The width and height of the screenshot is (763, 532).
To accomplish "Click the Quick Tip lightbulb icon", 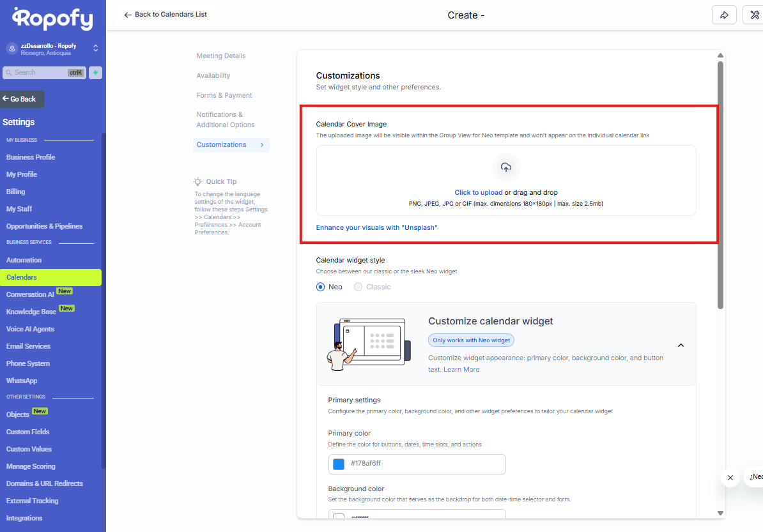I will coord(198,181).
